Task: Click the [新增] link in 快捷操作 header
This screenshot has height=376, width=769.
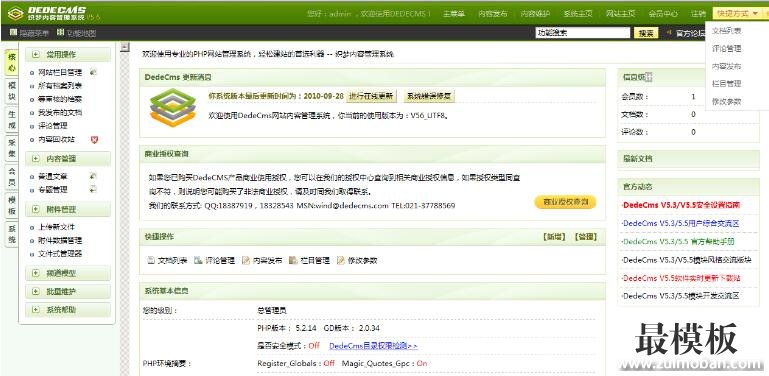Action: coord(554,237)
